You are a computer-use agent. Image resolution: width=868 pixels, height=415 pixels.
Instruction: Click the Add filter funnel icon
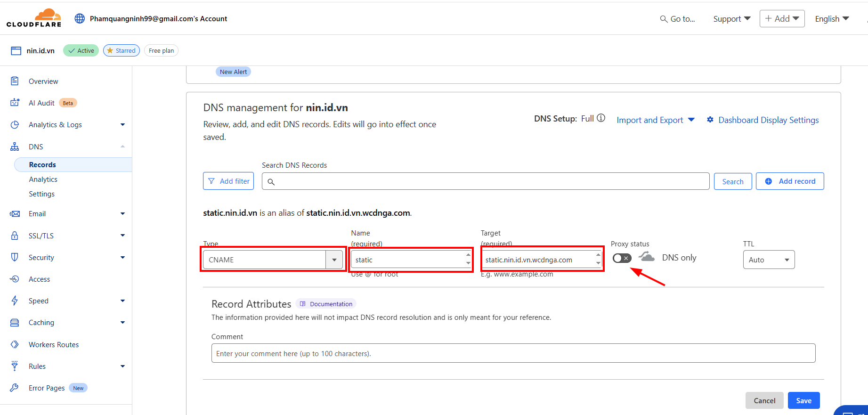pos(211,181)
